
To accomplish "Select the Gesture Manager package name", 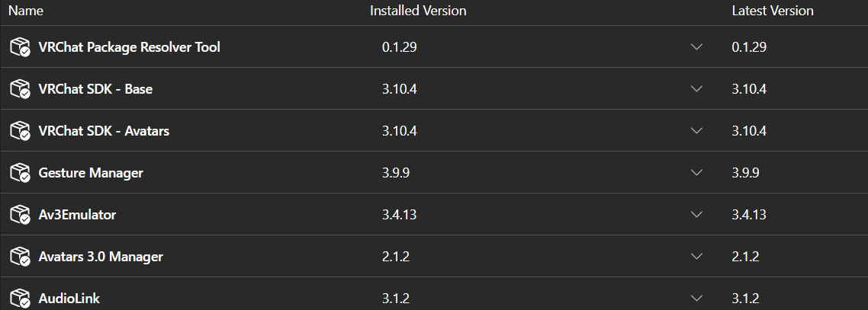I will (x=91, y=173).
